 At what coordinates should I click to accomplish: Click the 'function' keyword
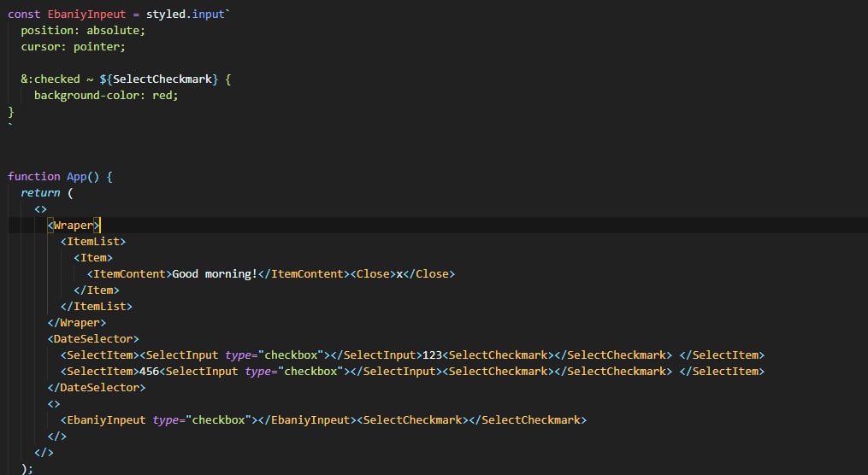tap(33, 176)
